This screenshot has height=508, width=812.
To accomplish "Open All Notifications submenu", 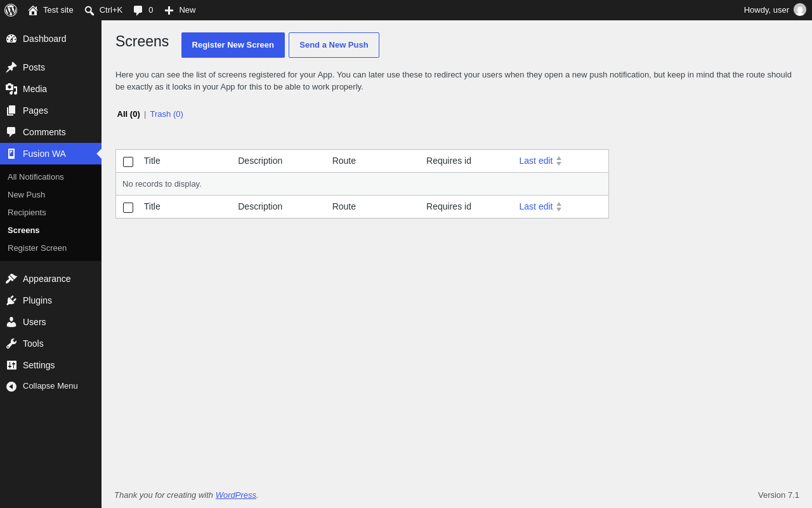I will [51, 177].
